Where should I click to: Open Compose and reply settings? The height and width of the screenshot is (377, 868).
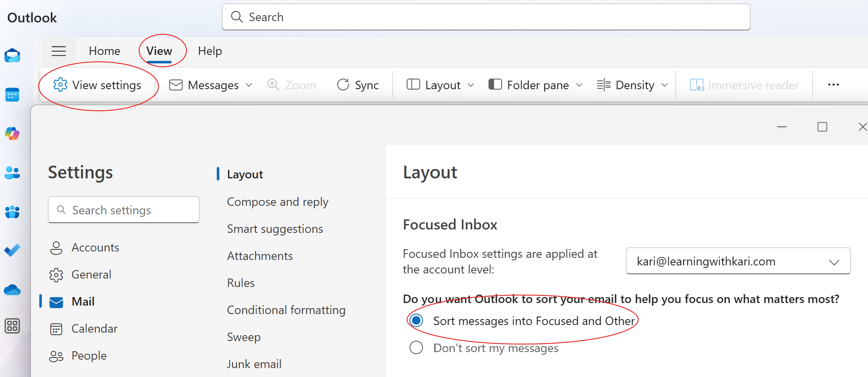[x=278, y=202]
